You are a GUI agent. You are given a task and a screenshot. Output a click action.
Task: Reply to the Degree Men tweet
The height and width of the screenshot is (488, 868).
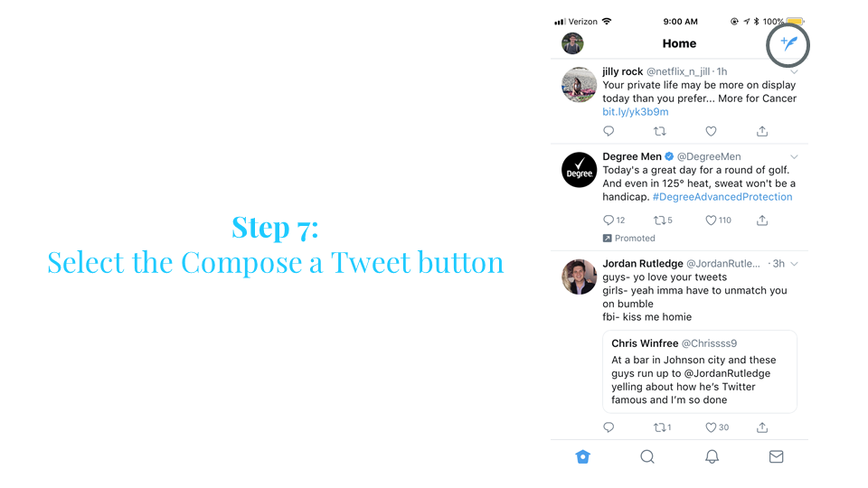click(613, 221)
